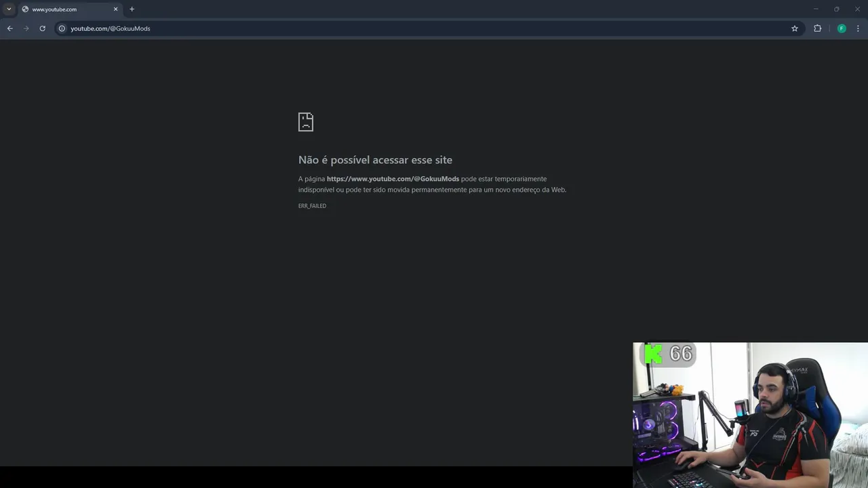Click the bold https://www.youtube.com/@GokuuMods URL text
The image size is (868, 488).
point(393,179)
